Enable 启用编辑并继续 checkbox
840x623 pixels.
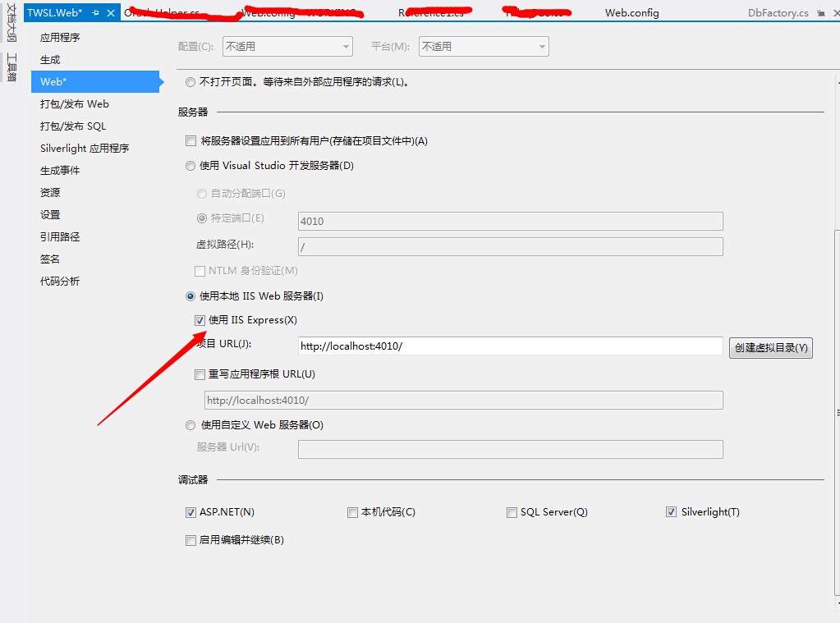[x=190, y=540]
